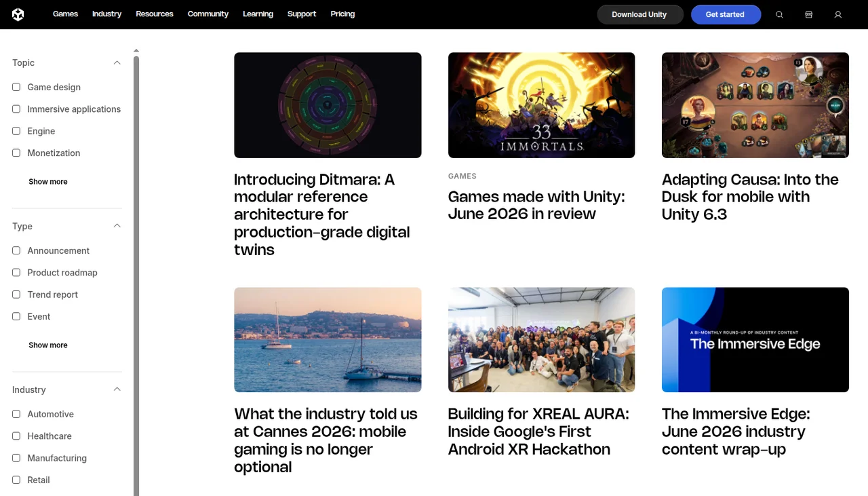Select the Automotive industry checkbox

pos(16,414)
